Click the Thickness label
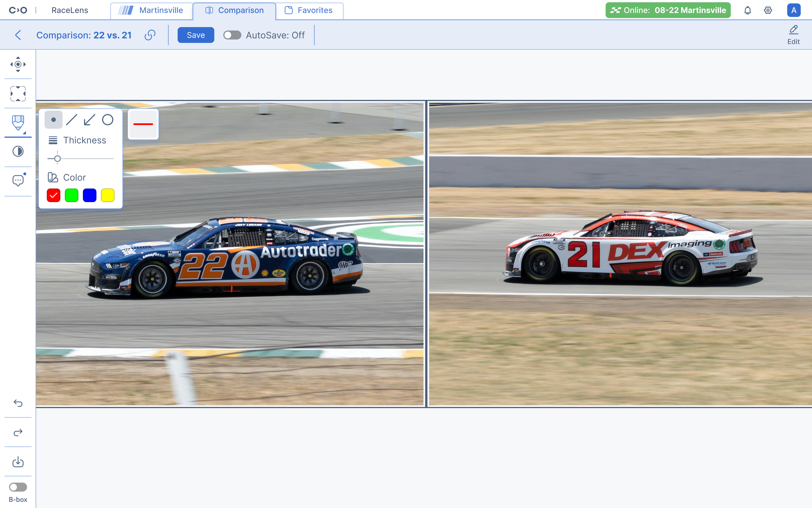Screen dimensions: 812x508 85,140
